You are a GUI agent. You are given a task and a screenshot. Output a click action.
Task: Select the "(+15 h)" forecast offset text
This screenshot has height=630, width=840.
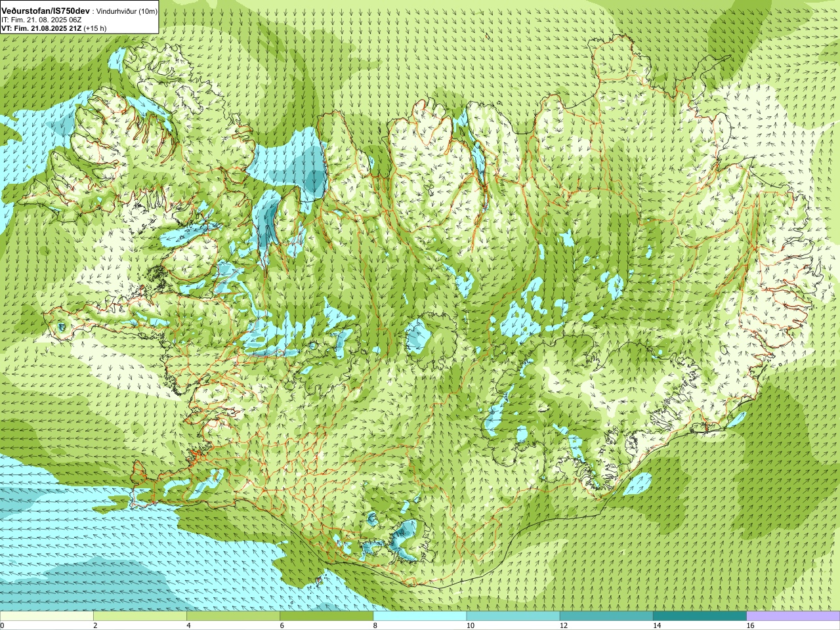[95, 28]
